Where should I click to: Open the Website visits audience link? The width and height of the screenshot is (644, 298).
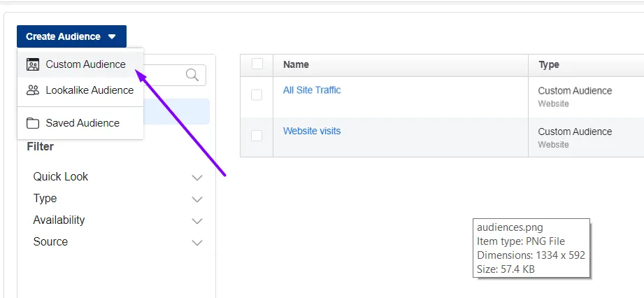(x=312, y=131)
